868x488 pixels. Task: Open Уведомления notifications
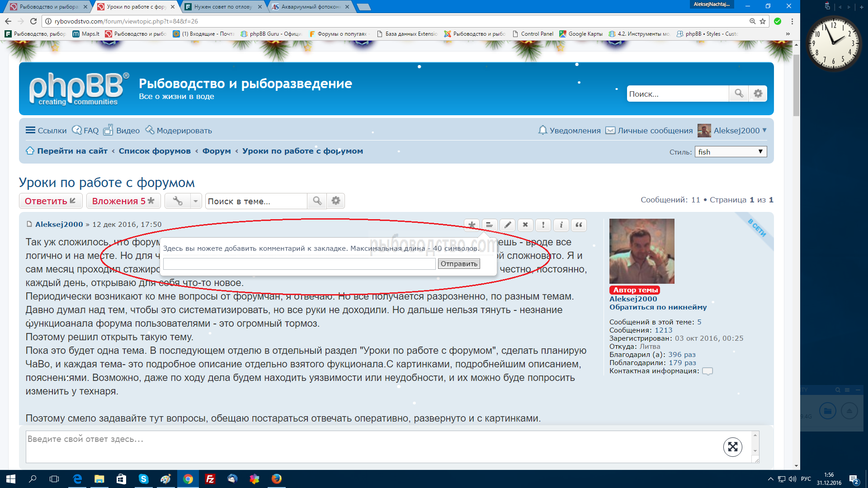569,131
